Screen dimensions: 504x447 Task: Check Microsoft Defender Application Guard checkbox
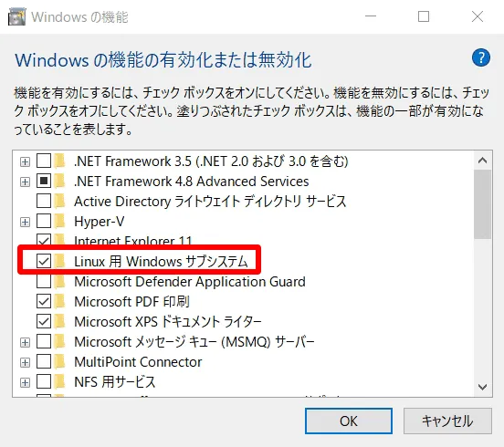pos(44,281)
